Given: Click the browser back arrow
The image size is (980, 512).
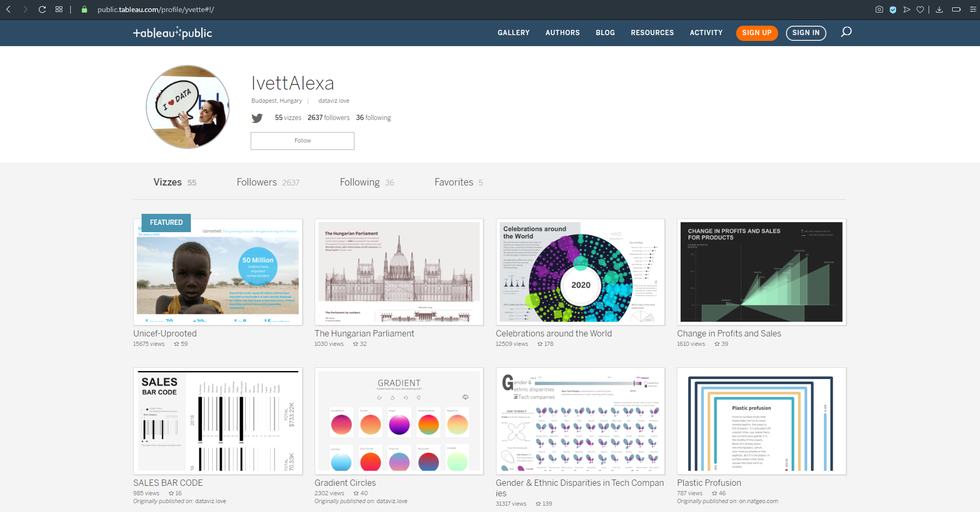Looking at the screenshot, I should coord(8,9).
